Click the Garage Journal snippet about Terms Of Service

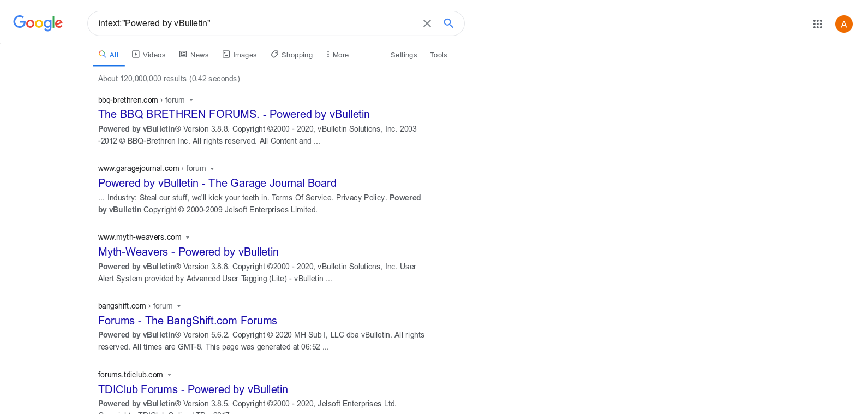click(260, 204)
